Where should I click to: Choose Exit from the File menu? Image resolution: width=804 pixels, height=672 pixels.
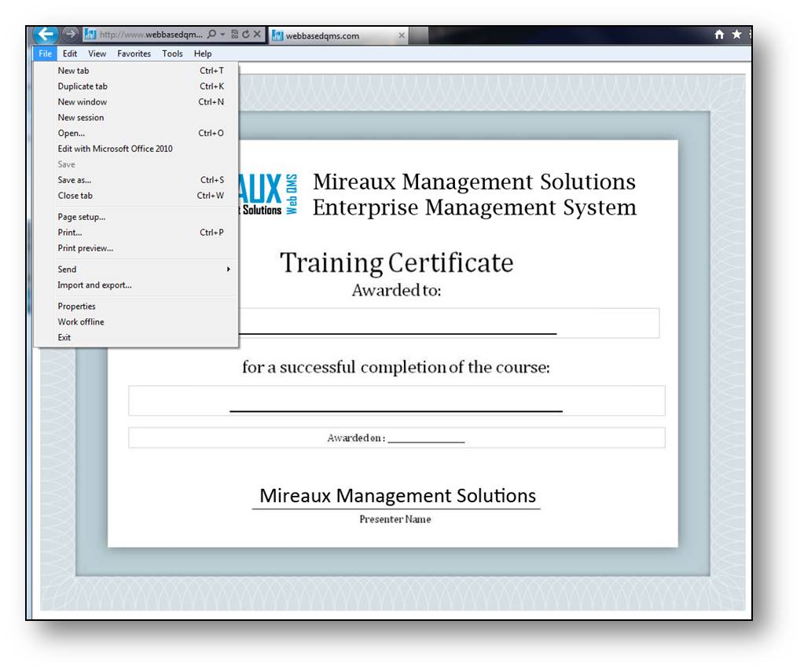pyautogui.click(x=136, y=337)
